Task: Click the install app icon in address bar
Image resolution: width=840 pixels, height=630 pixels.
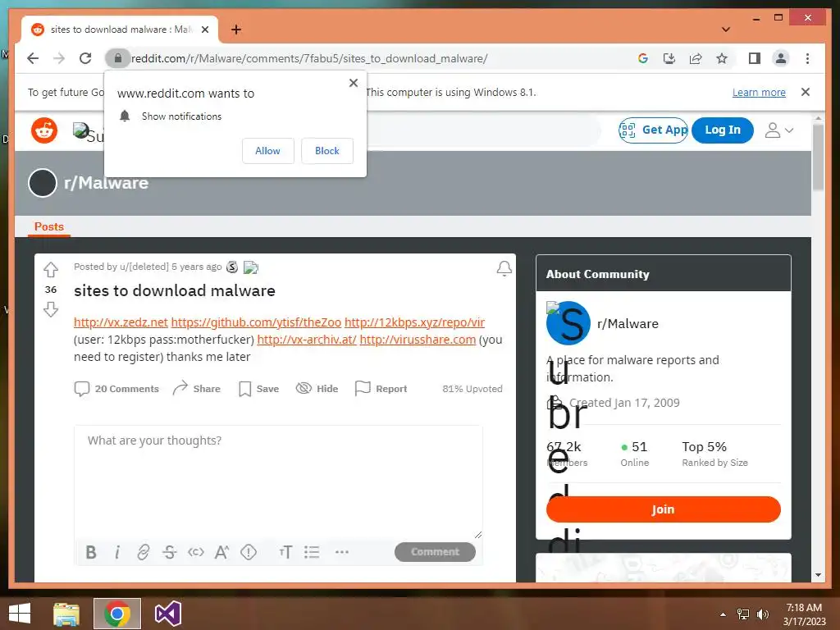Action: click(x=669, y=58)
